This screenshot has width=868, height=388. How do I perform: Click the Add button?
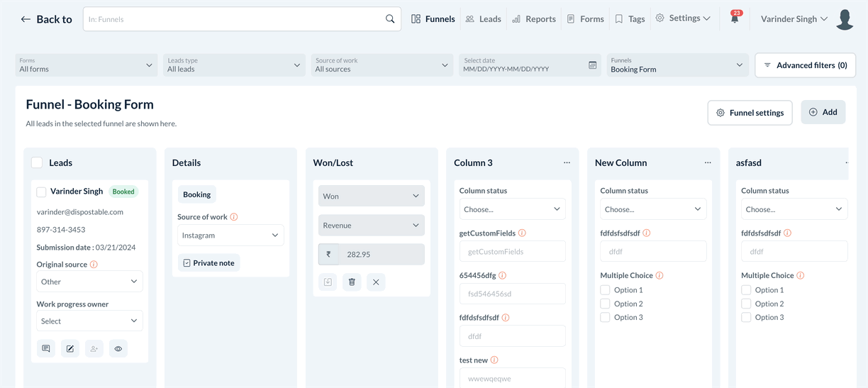pyautogui.click(x=823, y=112)
